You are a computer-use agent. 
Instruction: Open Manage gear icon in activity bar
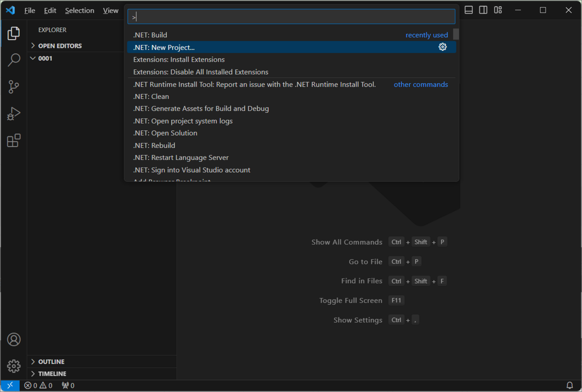pos(14,366)
